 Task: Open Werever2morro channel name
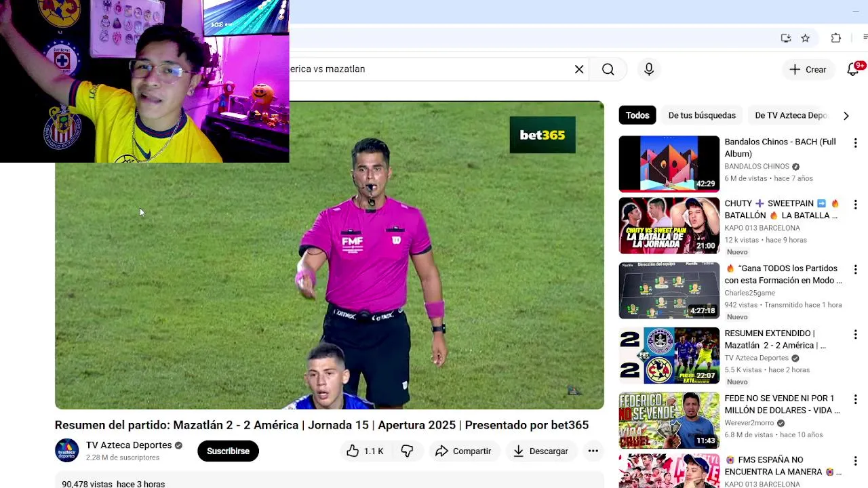pos(749,423)
